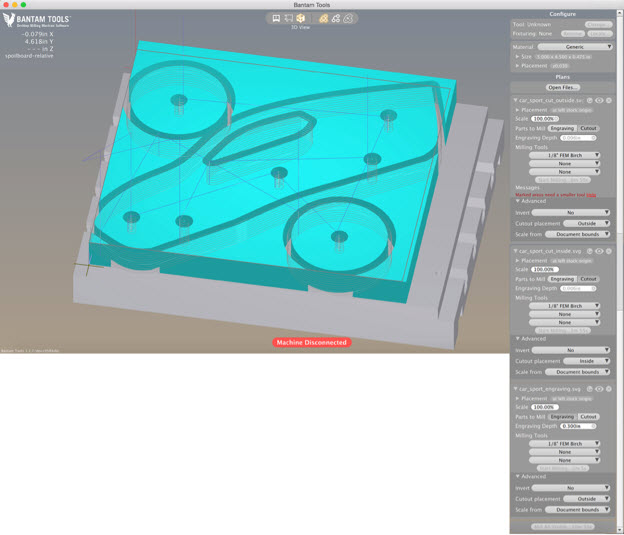Toggle Engraving for car_sport_engraving.svg

[562, 417]
